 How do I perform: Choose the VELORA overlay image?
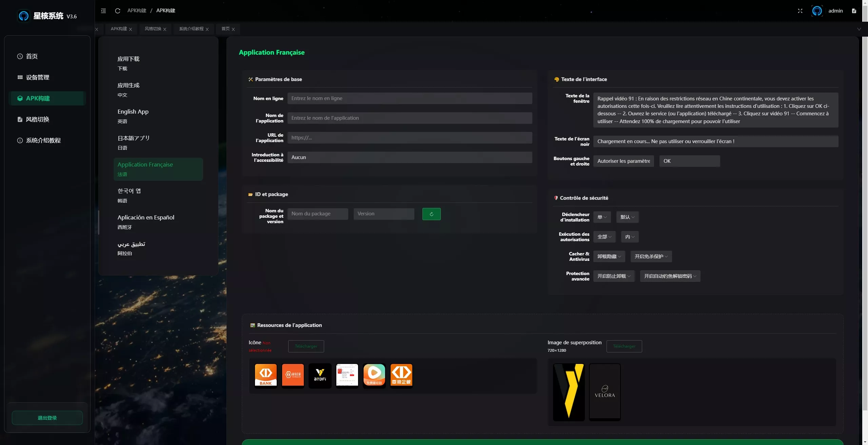(x=605, y=392)
